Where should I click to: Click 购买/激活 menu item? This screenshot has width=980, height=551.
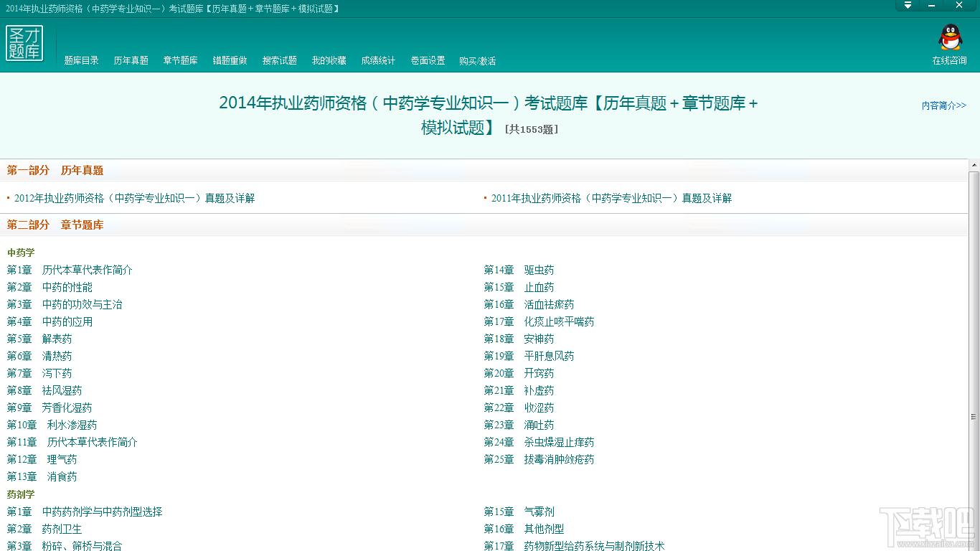478,61
